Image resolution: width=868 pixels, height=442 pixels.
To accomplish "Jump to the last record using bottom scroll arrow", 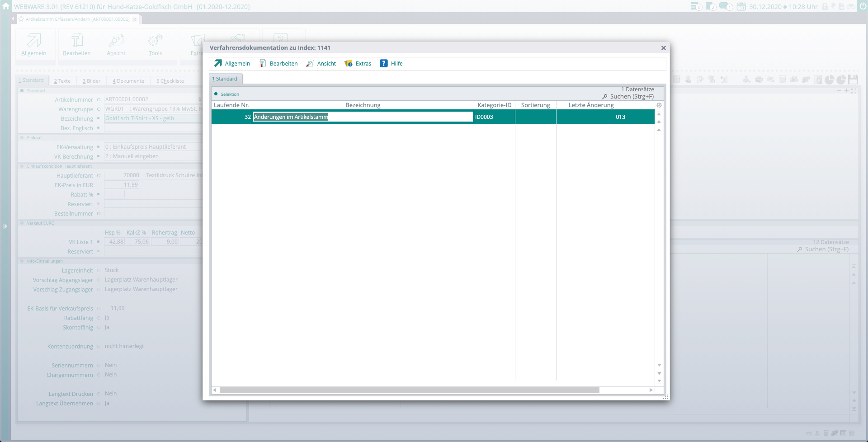I will tap(659, 381).
